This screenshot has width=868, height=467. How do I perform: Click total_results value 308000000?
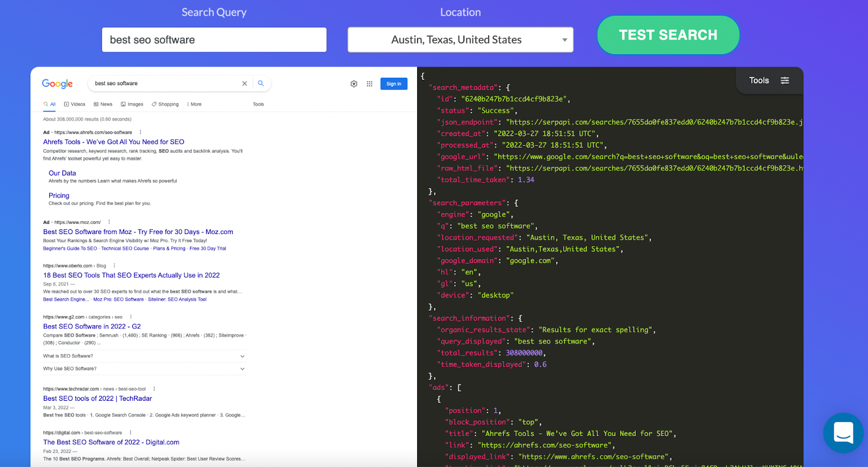[524, 353]
